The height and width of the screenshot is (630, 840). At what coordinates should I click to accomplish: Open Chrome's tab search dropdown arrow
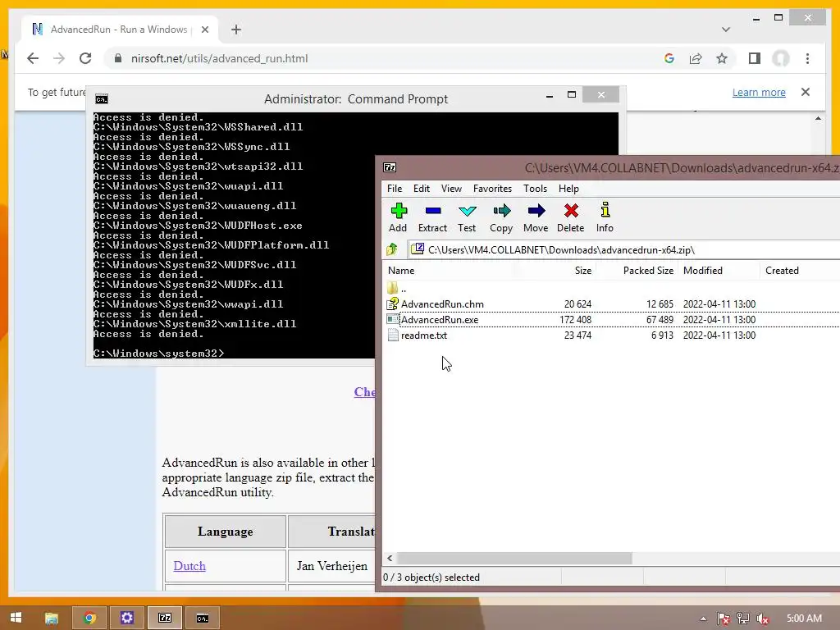coord(726,30)
